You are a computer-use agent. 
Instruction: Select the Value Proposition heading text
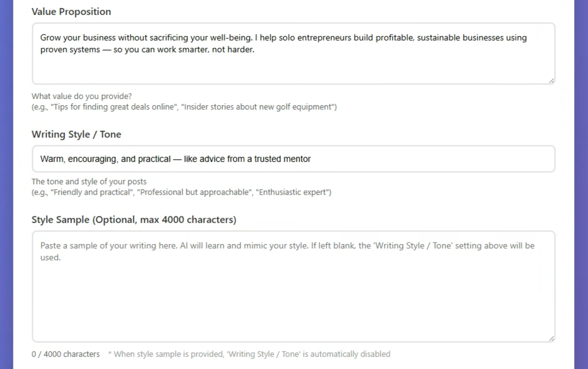coord(71,11)
